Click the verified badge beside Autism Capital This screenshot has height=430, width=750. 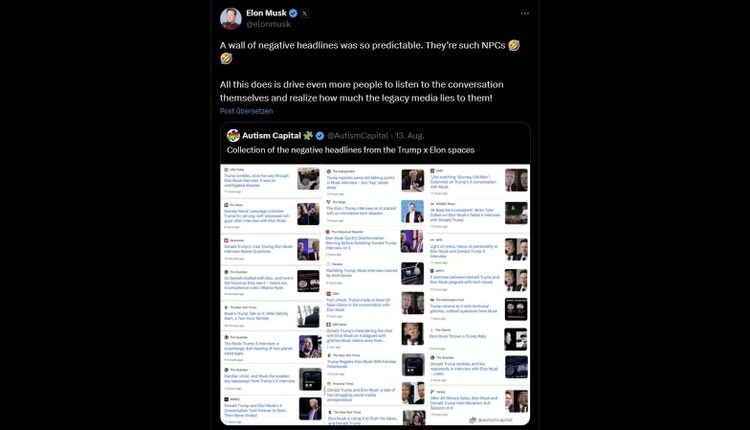(320, 136)
